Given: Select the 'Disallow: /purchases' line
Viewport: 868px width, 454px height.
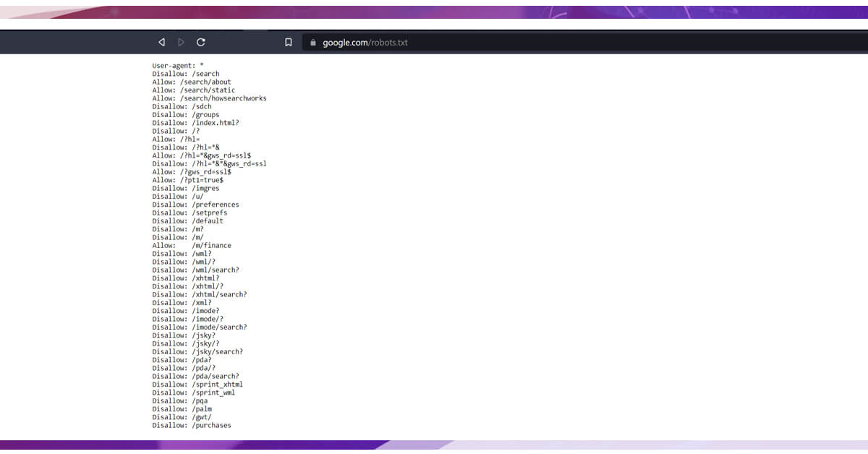Looking at the screenshot, I should click(192, 425).
